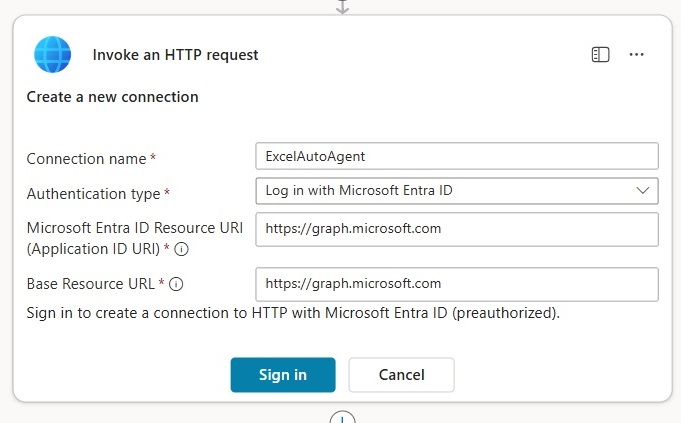Click the 'Create a new connection' heading

[112, 97]
